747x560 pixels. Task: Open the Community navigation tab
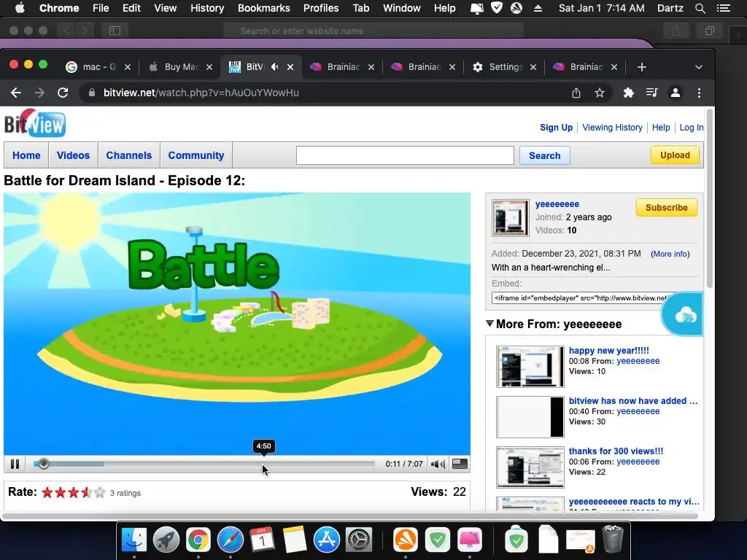click(x=196, y=155)
